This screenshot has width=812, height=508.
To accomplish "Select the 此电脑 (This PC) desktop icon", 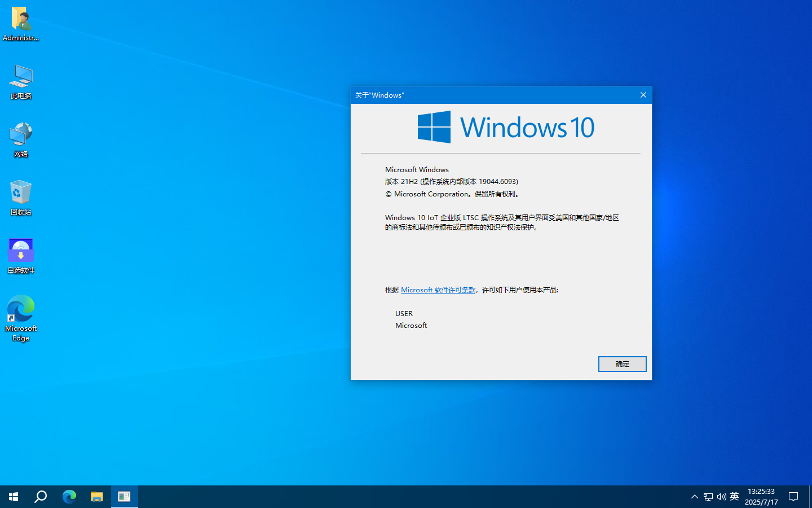I will [21, 82].
